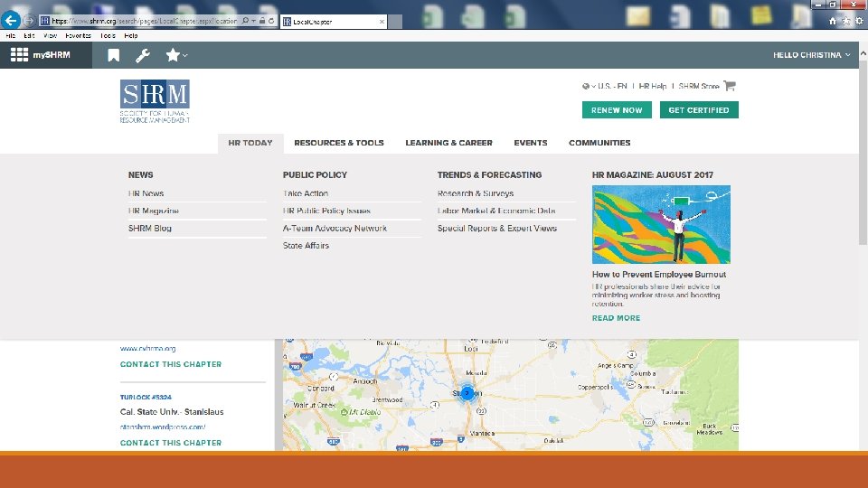Open the Help menu
The width and height of the screenshot is (868, 488).
click(131, 35)
